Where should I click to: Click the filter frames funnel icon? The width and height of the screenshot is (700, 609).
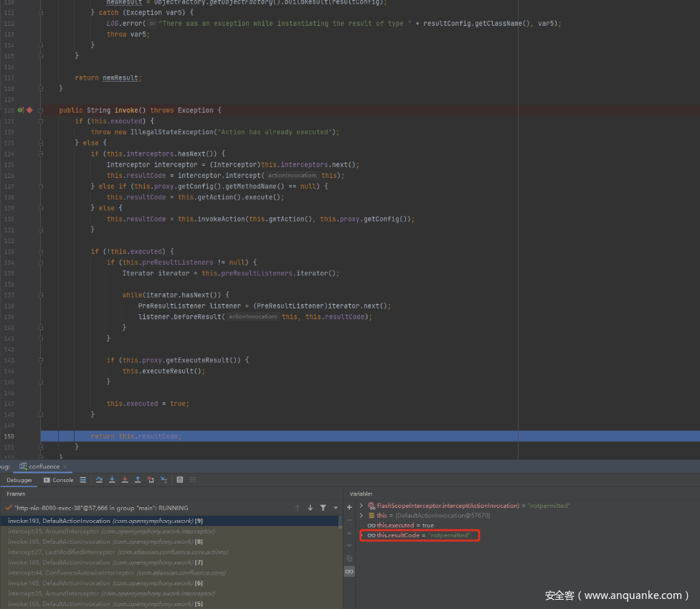[x=323, y=508]
